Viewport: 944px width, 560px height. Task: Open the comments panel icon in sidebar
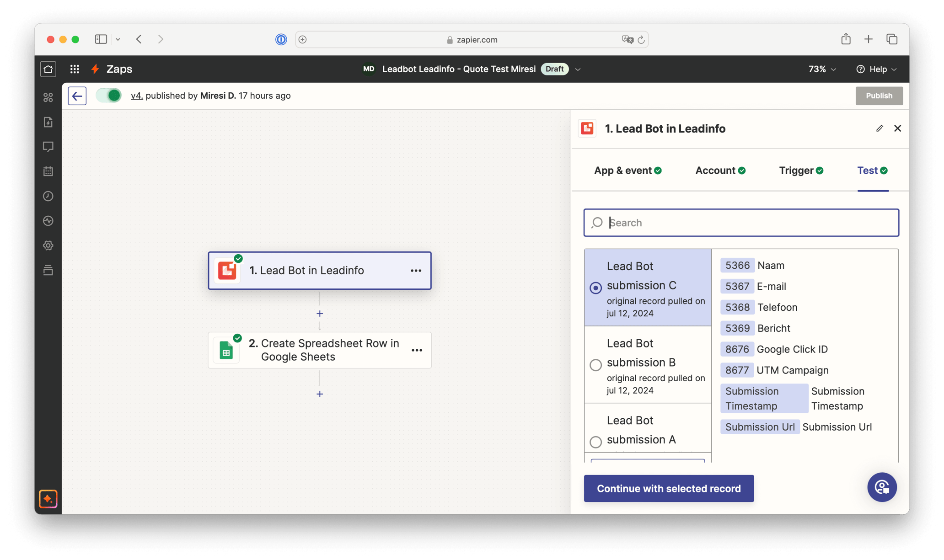tap(48, 146)
